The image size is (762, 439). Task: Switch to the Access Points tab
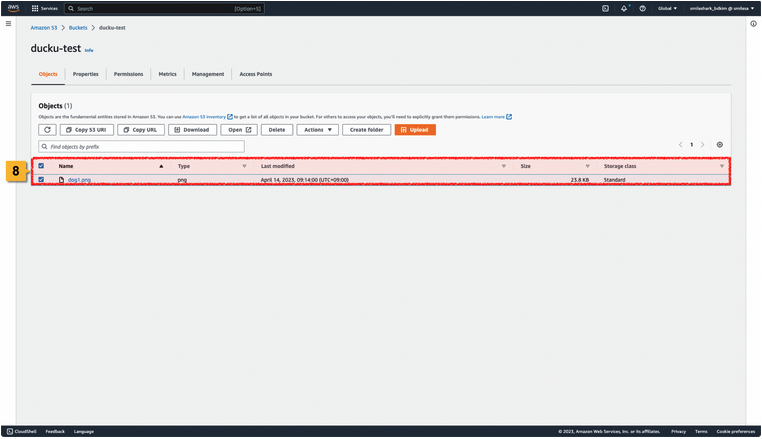click(x=255, y=74)
